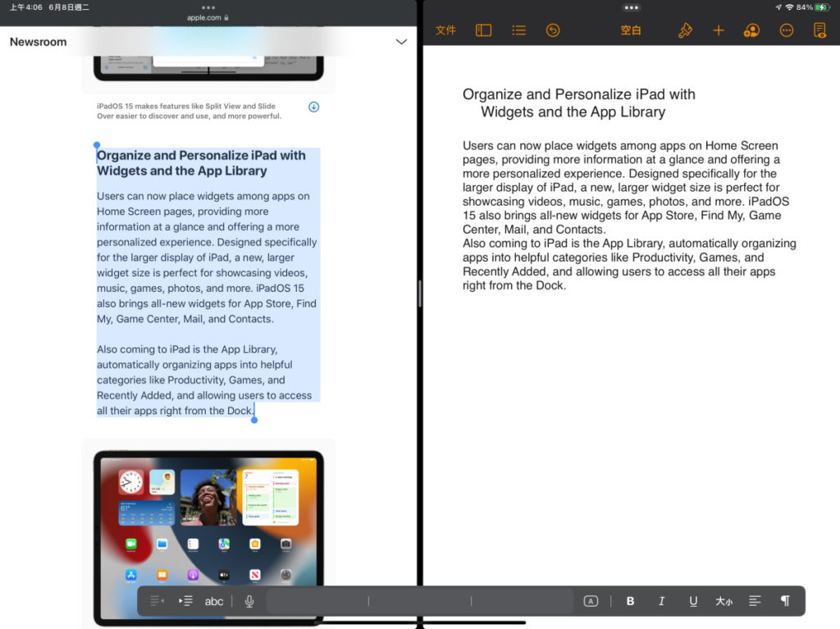Tap the Wi-Fi icon in the status bar
The height and width of the screenshot is (629, 840).
(789, 7)
